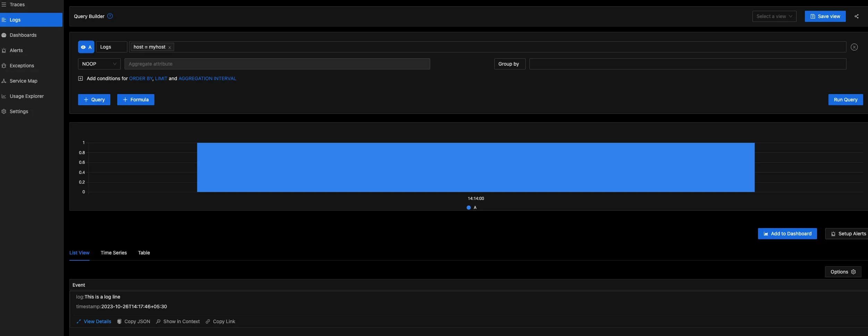Open Query Builder help question icon
Viewport: 868px width, 336px height.
(x=110, y=16)
